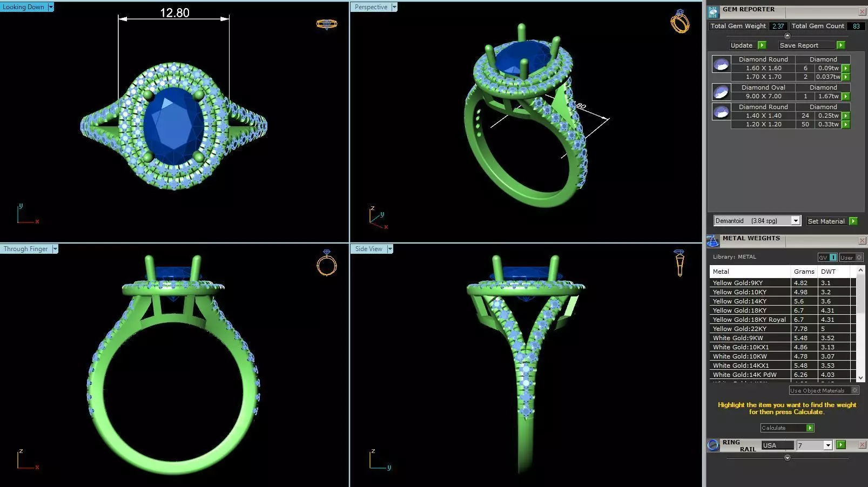This screenshot has width=868, height=487.
Task: Click the Perspective viewport ring icon
Action: click(x=679, y=22)
